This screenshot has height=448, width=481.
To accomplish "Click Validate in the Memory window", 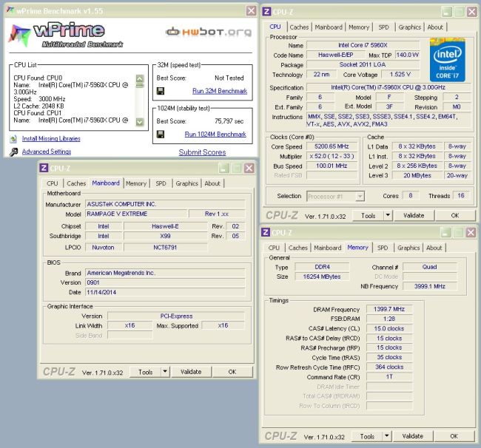I will click(413, 436).
